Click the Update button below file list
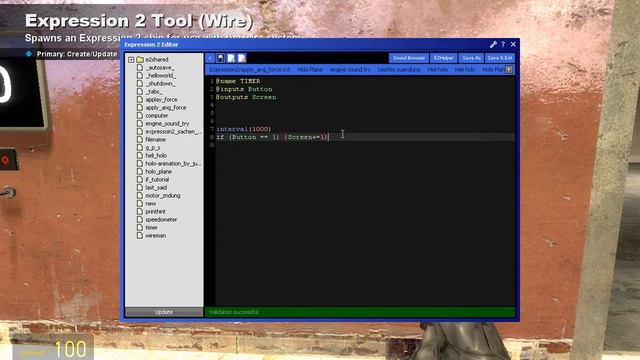Screen dimensions: 640x360 click(x=164, y=312)
